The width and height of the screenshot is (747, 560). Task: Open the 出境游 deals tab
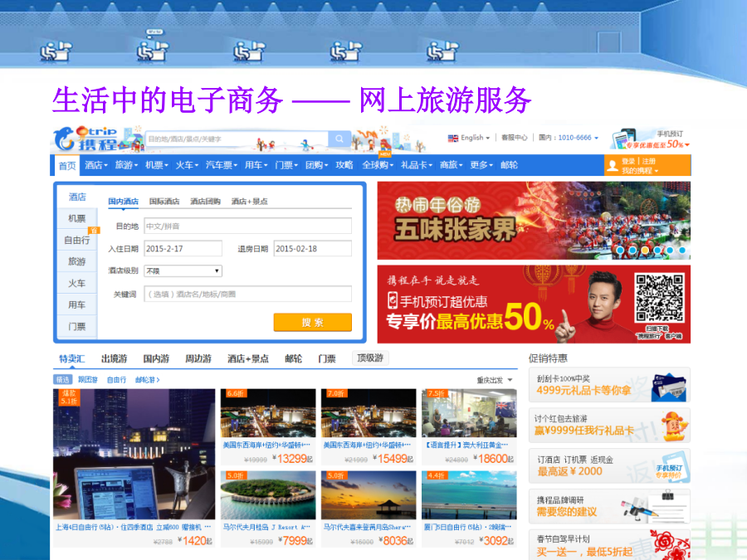(x=115, y=358)
